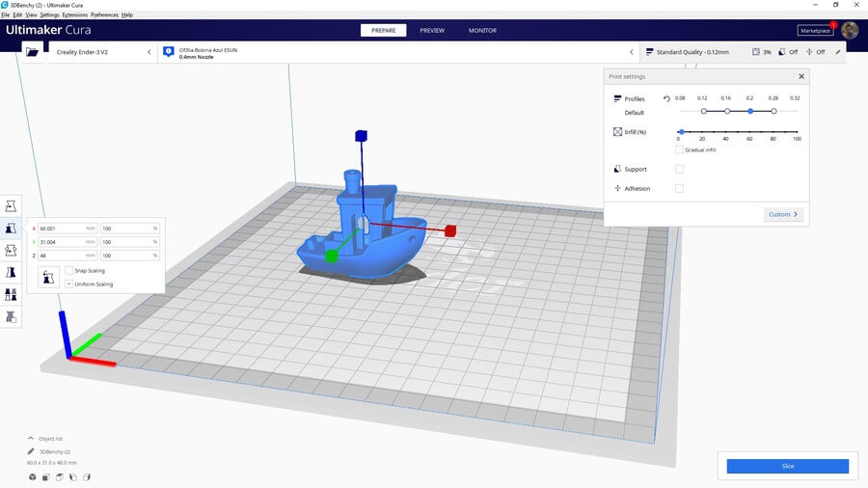Switch to the PREPARE stage tab
This screenshot has height=488, width=868.
click(x=383, y=31)
